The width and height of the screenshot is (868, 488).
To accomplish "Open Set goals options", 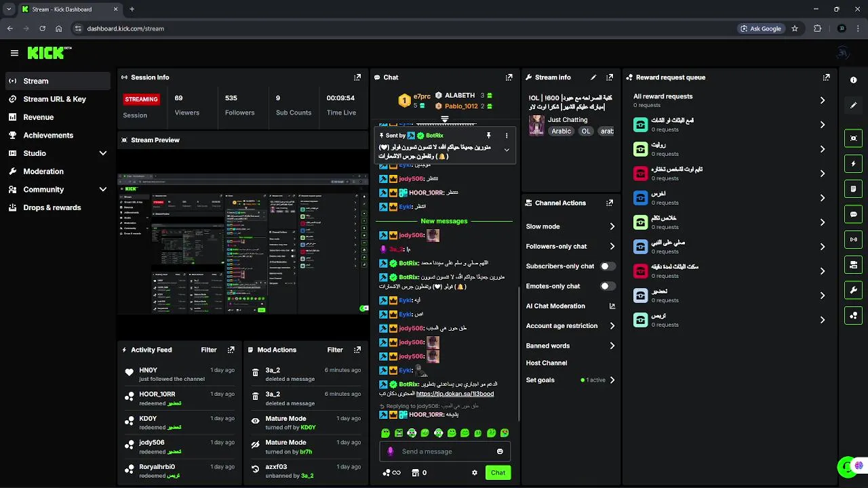I will pos(571,380).
